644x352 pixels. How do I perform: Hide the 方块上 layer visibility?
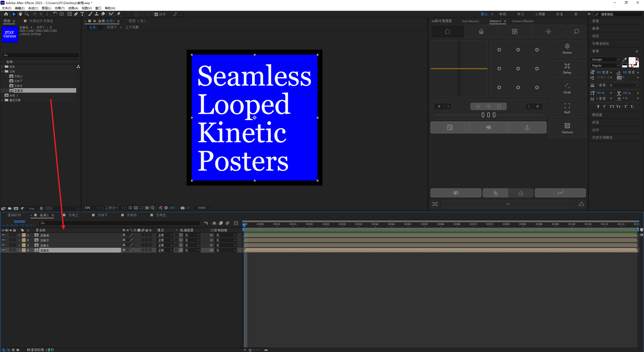click(3, 245)
